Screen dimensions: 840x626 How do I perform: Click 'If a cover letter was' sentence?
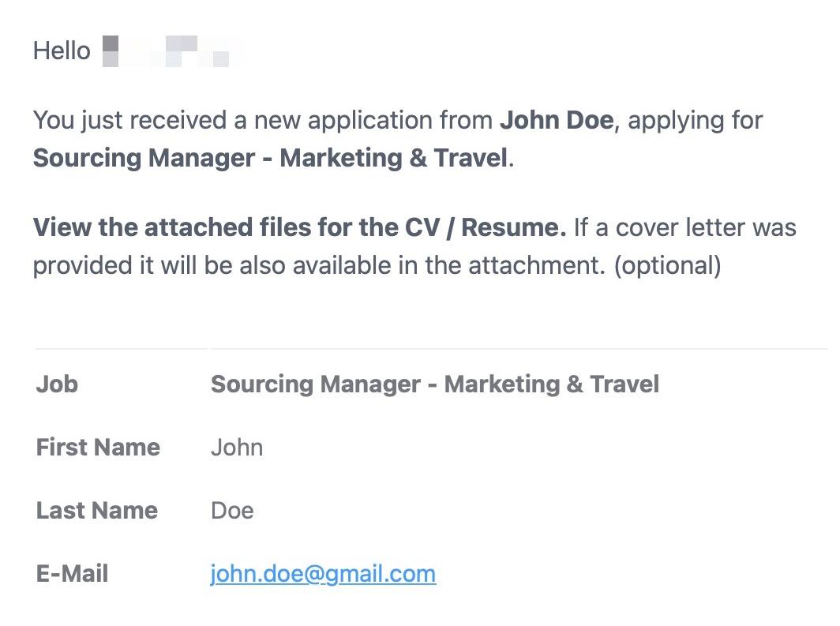coord(685,227)
